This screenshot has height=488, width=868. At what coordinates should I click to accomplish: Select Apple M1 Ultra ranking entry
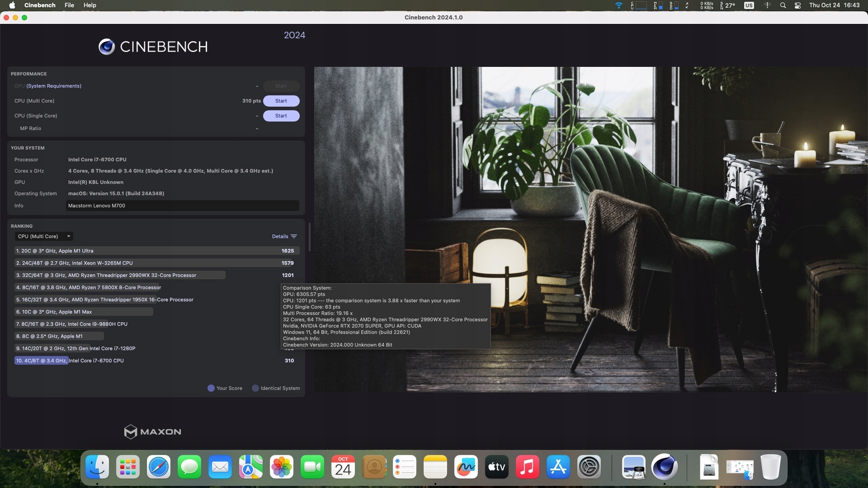[156, 251]
